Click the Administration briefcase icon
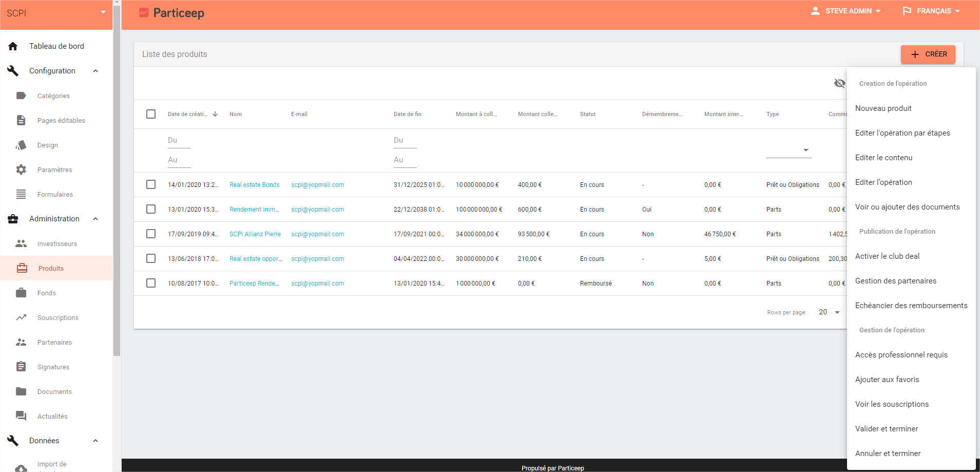Screen dimensions: 980x472 tap(13, 219)
